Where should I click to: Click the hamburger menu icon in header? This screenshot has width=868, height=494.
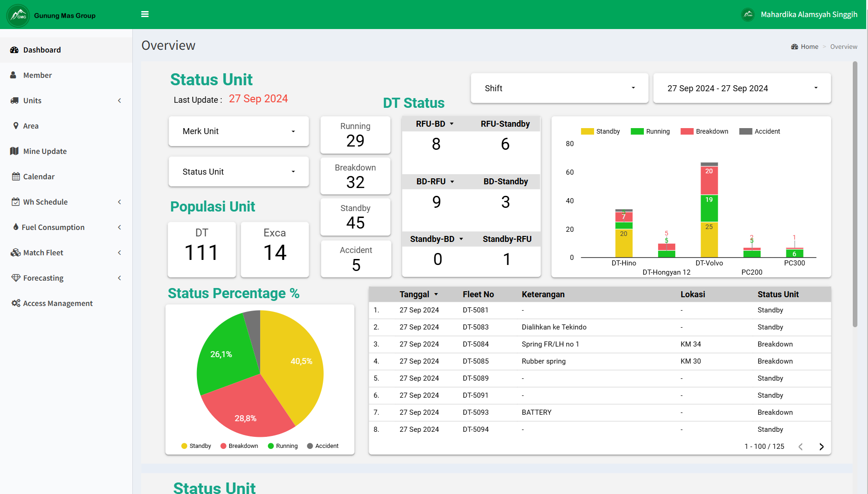coord(145,14)
